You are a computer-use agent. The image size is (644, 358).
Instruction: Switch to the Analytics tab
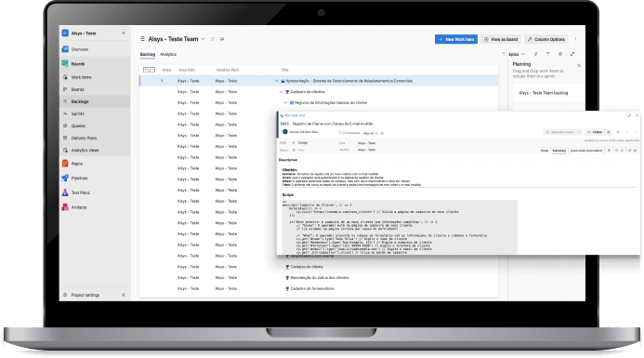(x=168, y=54)
